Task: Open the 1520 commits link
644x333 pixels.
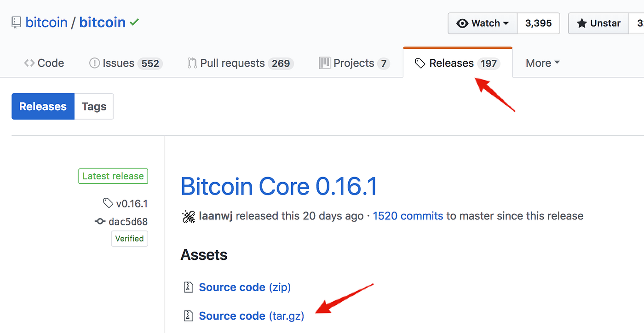Action: point(408,216)
